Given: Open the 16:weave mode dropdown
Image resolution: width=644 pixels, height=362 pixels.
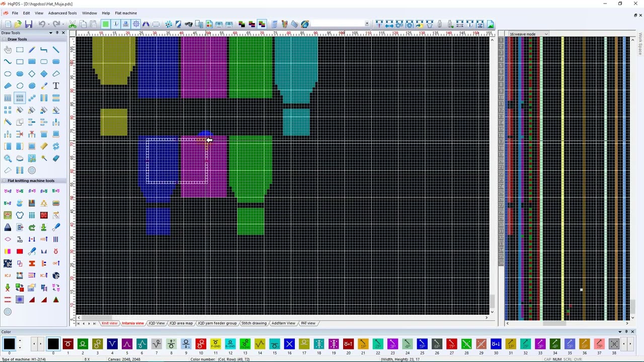Looking at the screenshot, I should pyautogui.click(x=546, y=34).
